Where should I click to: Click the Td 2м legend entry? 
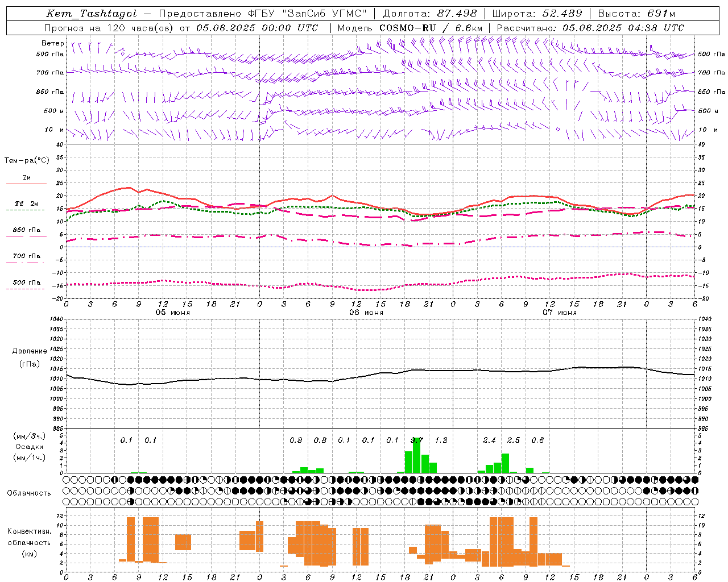[x=27, y=203]
